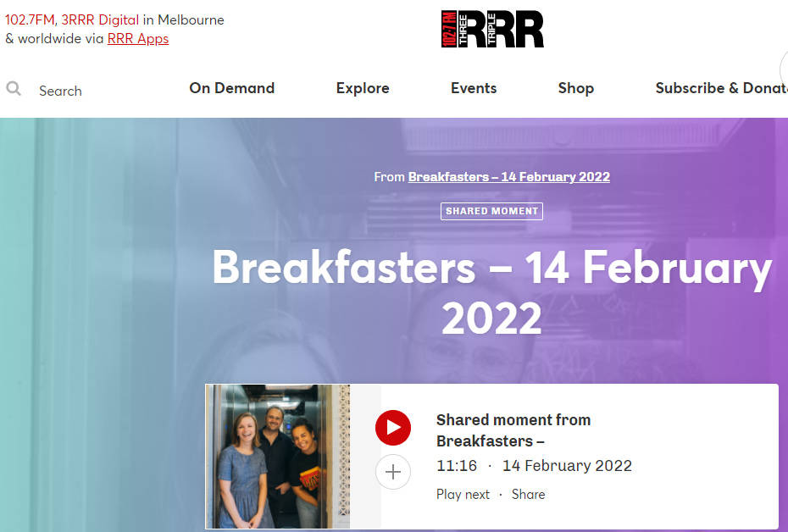Click the Search input field
Viewport: 788px width, 532px height.
click(59, 91)
